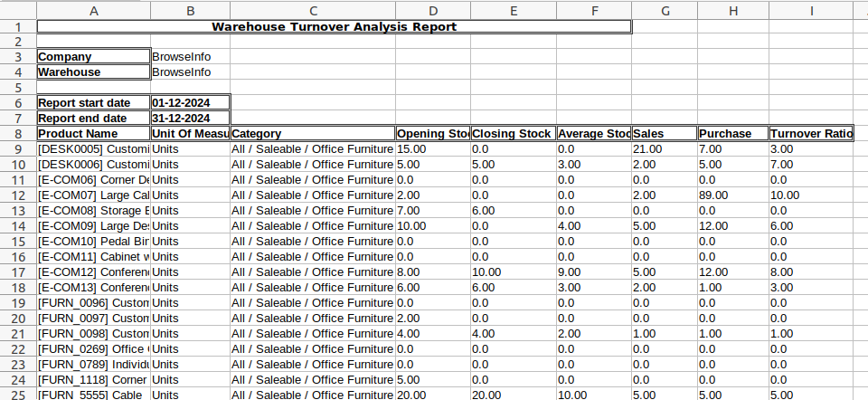Viewport: 868px width, 400px height.
Task: Select column A header
Action: (93, 10)
